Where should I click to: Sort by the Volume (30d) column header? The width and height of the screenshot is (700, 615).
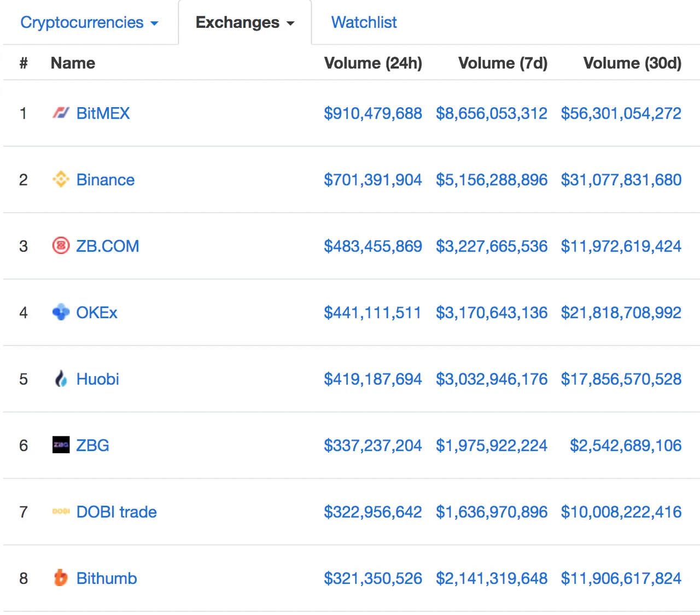[632, 63]
